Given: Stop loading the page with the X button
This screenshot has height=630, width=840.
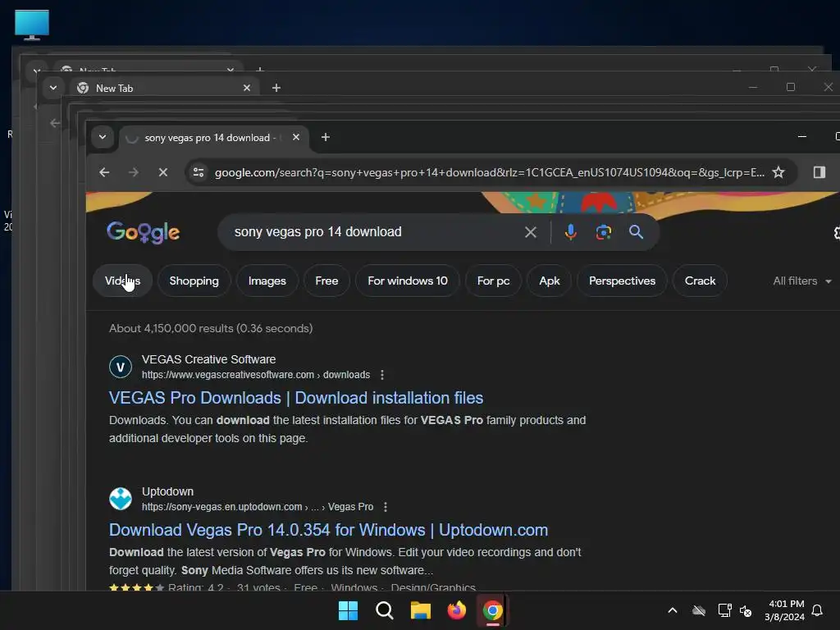Looking at the screenshot, I should pos(163,172).
